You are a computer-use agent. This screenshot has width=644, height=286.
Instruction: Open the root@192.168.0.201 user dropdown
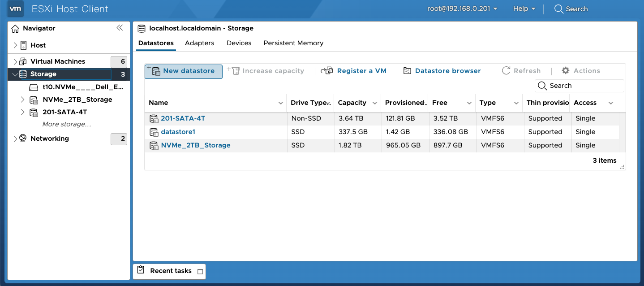coord(463,9)
